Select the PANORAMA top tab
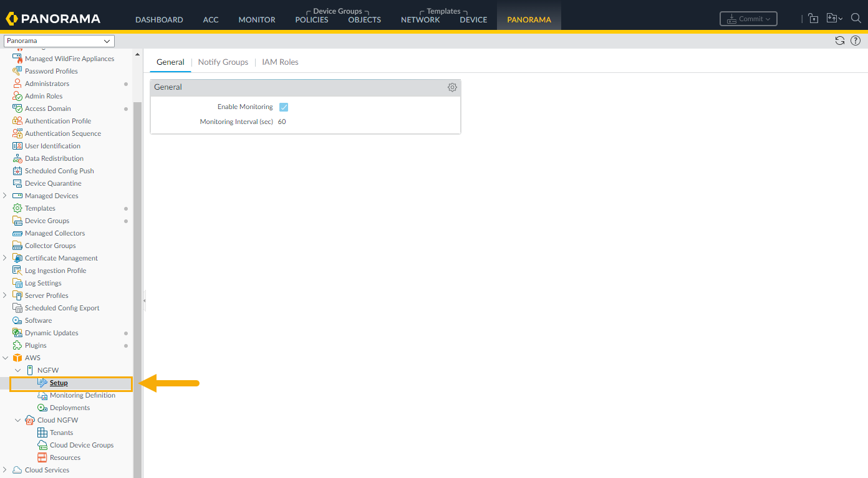Screen dimensions: 868x478 (x=529, y=20)
